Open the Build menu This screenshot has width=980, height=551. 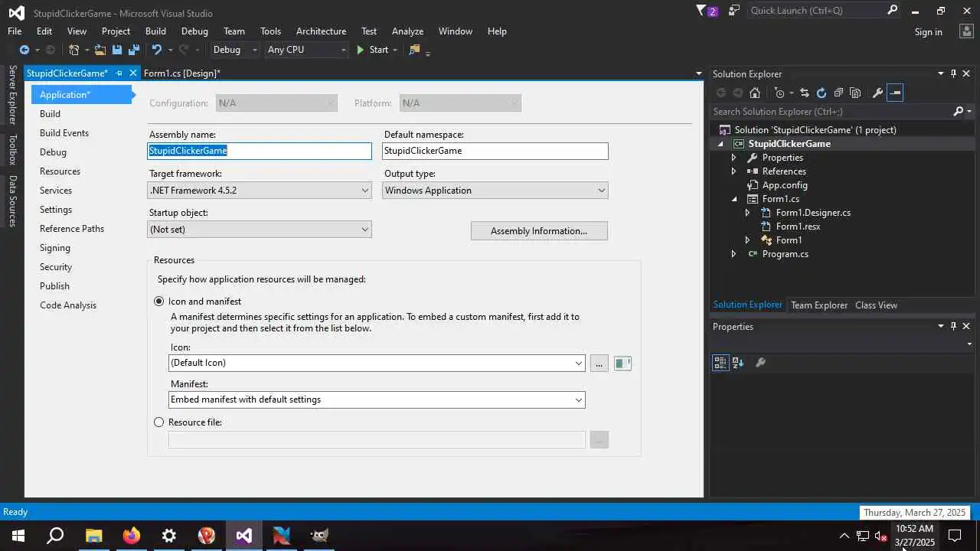155,31
